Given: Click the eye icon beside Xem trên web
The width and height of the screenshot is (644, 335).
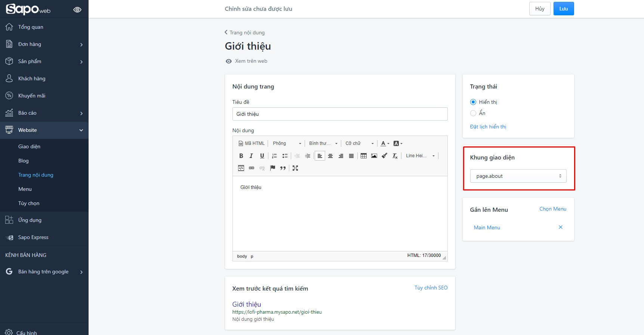Looking at the screenshot, I should tap(229, 61).
